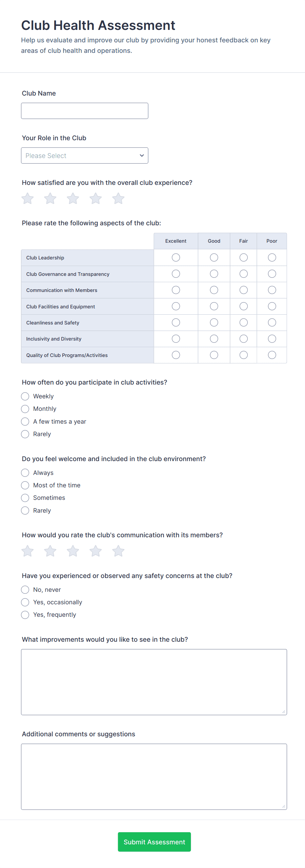Viewport: 305px width, 868px height.
Task: Rate club communication with one star
Action: pos(28,551)
